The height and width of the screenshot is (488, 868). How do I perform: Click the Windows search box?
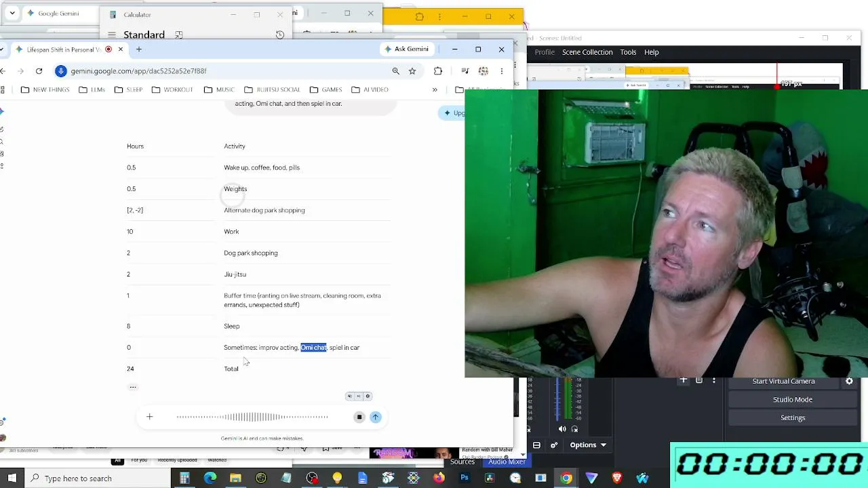[x=98, y=478]
